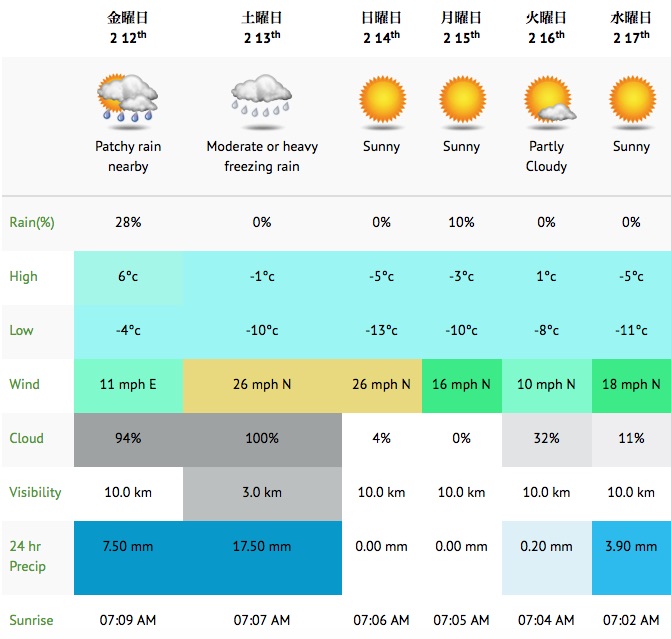
Task: Click the sunny icon for February 14th
Action: pos(382,98)
